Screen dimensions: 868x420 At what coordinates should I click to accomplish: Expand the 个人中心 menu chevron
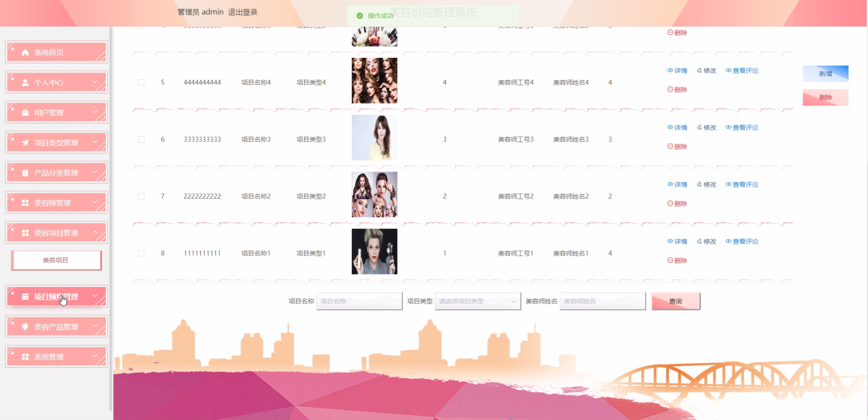coord(95,82)
